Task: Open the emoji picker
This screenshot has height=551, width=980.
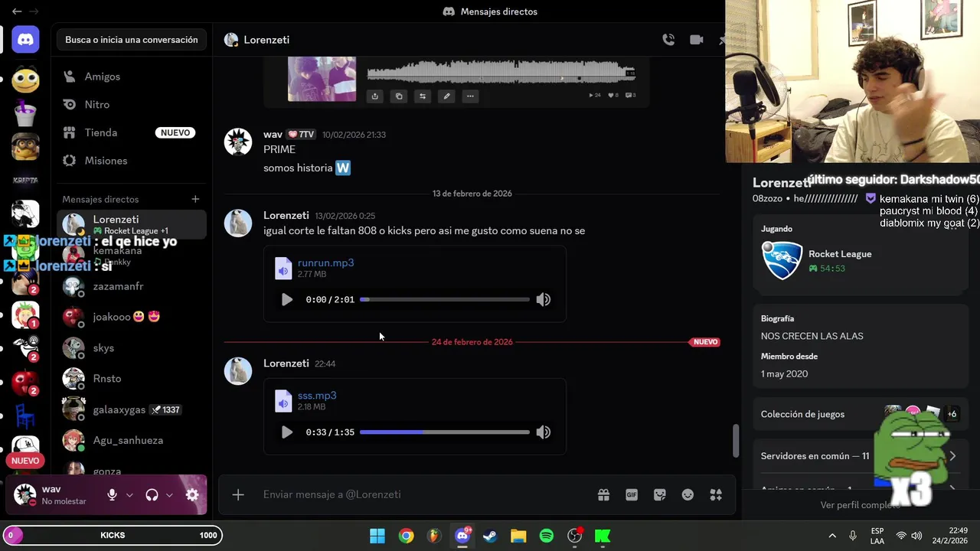Action: [x=688, y=495]
